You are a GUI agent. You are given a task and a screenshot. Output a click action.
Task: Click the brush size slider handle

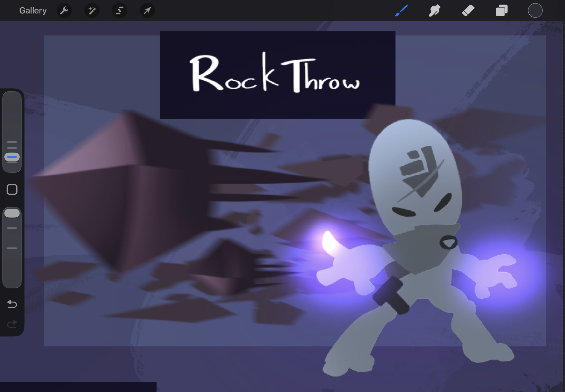pyautogui.click(x=12, y=157)
